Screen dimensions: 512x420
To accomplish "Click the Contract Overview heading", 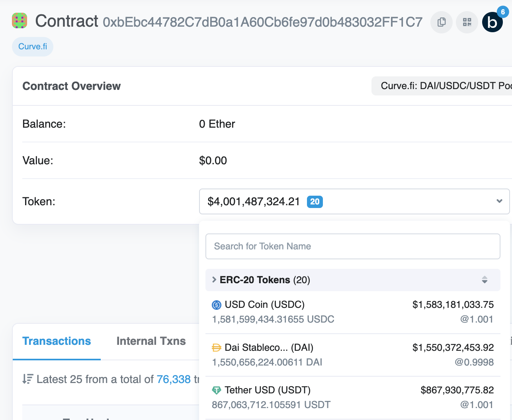I will point(71,86).
